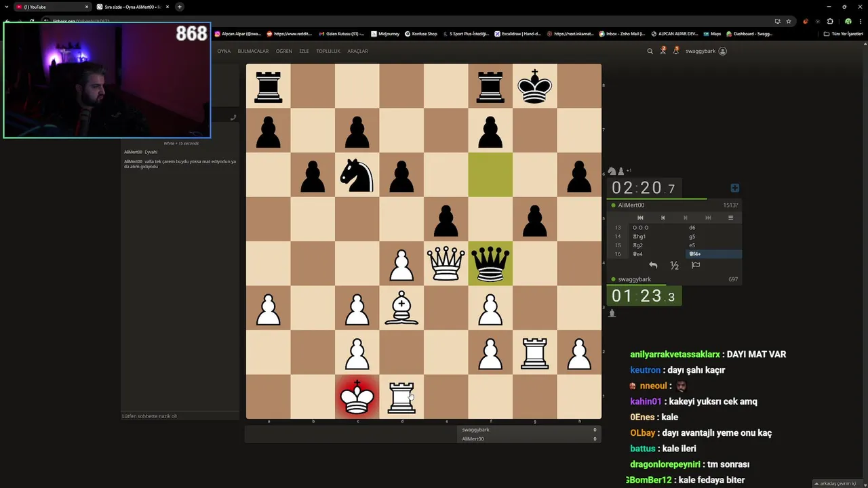
Task: Select the white queen on e4
Action: (446, 264)
